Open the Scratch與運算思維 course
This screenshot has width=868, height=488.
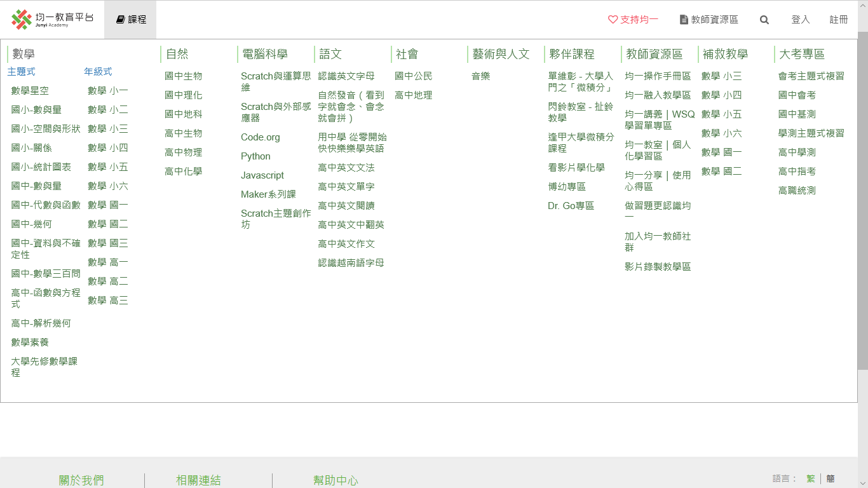point(275,81)
